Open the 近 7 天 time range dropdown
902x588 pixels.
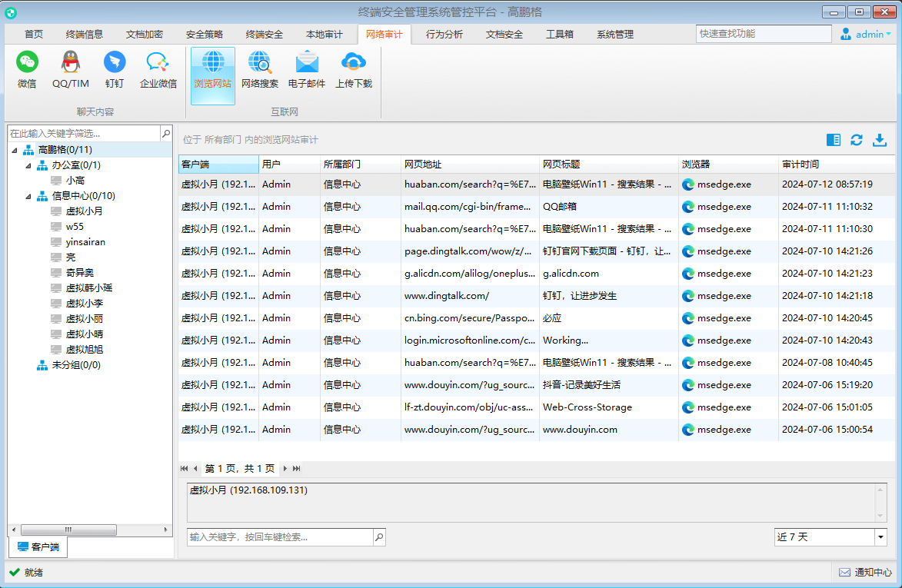click(x=880, y=537)
